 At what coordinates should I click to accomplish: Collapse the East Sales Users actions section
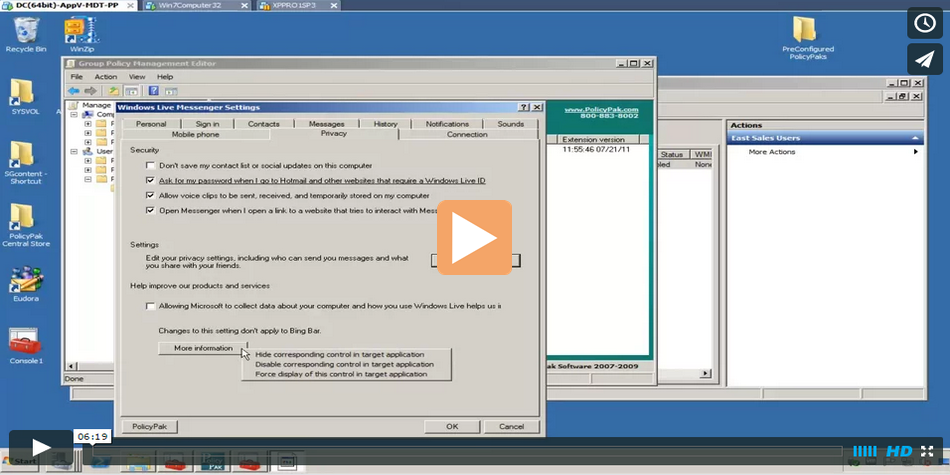point(916,138)
